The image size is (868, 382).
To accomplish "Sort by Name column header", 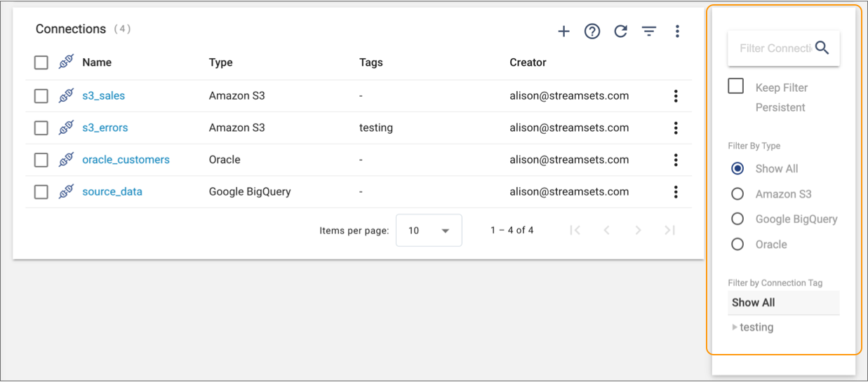I will click(x=97, y=62).
